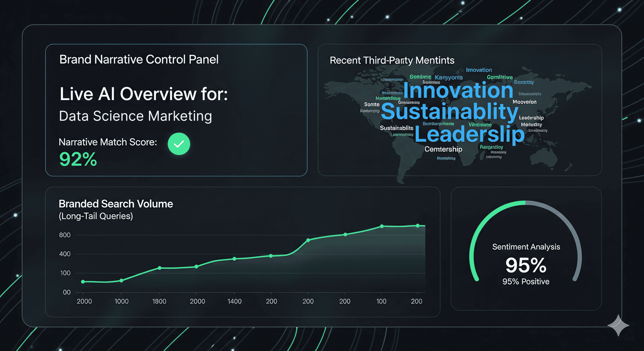The height and width of the screenshot is (351, 644).
Task: Click the green checkmark badge icon
Action: coord(179,144)
